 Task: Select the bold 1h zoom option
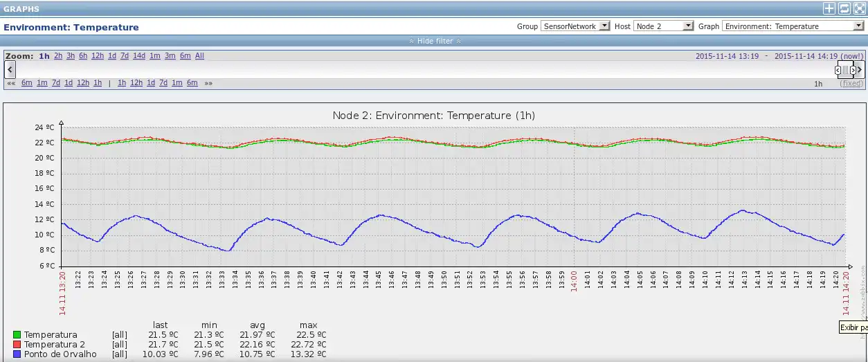44,56
